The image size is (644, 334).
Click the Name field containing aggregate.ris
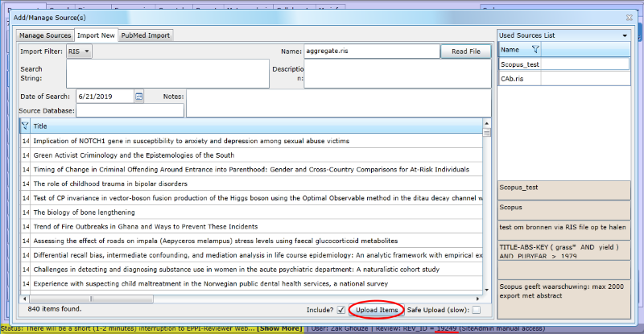(372, 52)
